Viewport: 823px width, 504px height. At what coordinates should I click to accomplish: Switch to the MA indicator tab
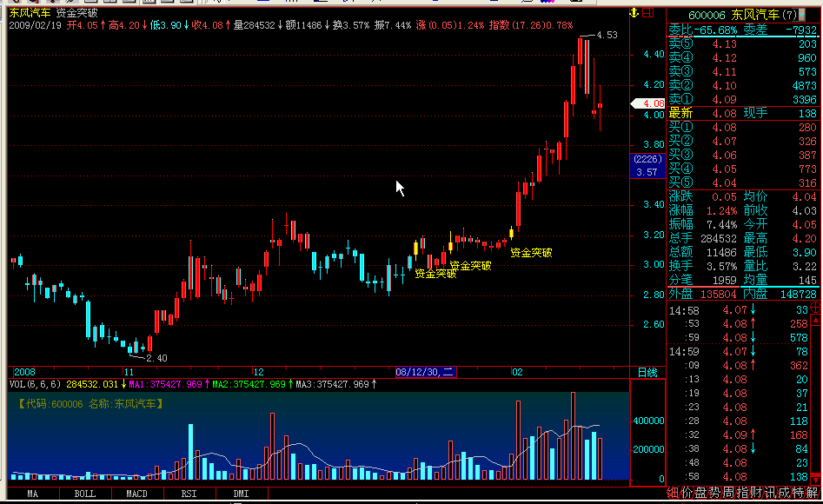(x=32, y=494)
